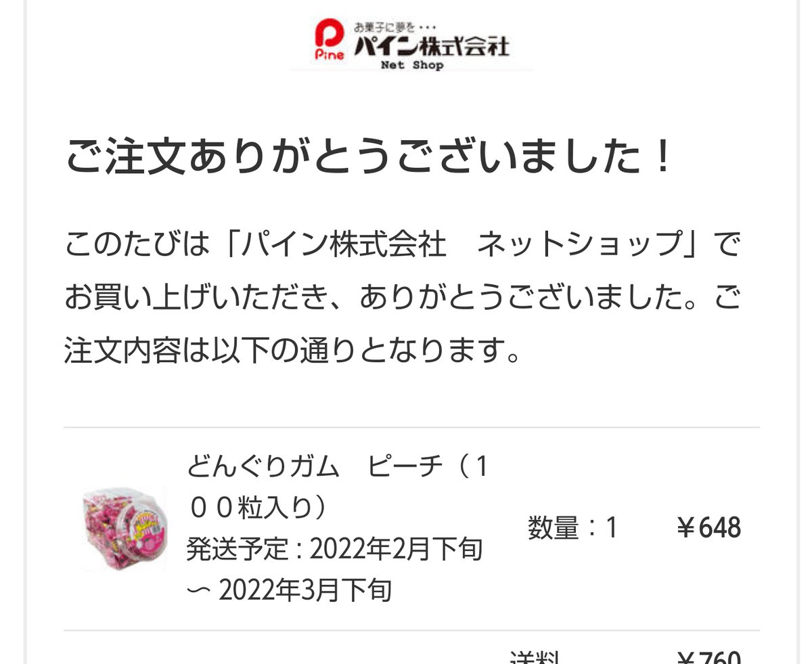The width and height of the screenshot is (812, 664).
Task: Click the 発送予定 : 2022年2月下旬 shipping line
Action: tap(335, 550)
